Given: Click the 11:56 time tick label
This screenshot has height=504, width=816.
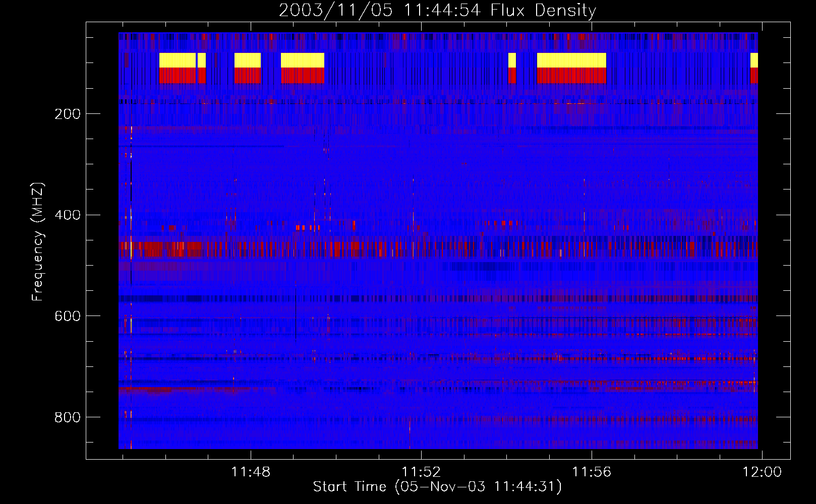Looking at the screenshot, I should 592,472.
